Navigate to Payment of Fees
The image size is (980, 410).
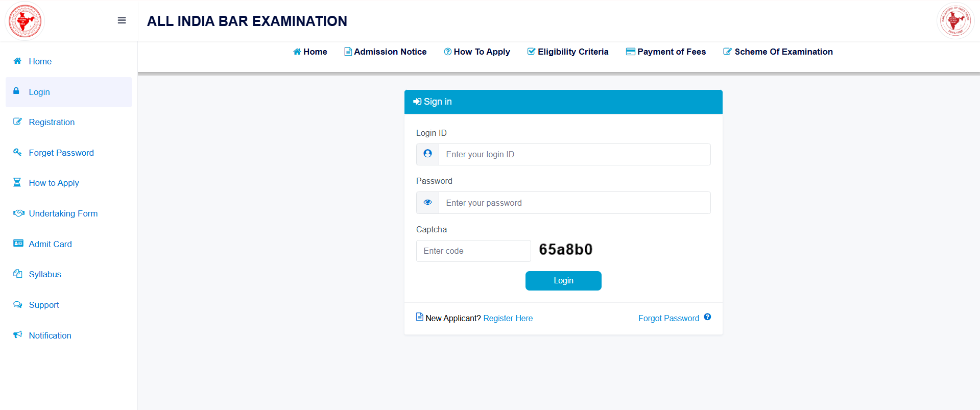666,52
